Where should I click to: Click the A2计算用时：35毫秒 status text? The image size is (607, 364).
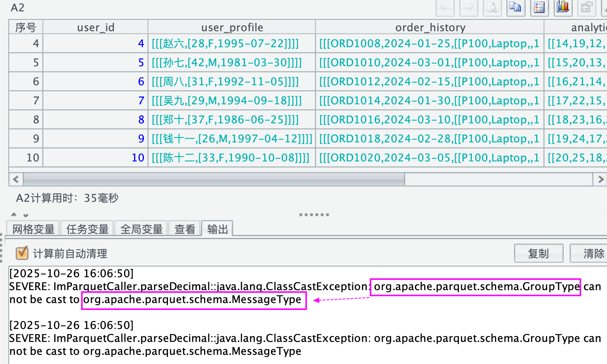pyautogui.click(x=67, y=198)
